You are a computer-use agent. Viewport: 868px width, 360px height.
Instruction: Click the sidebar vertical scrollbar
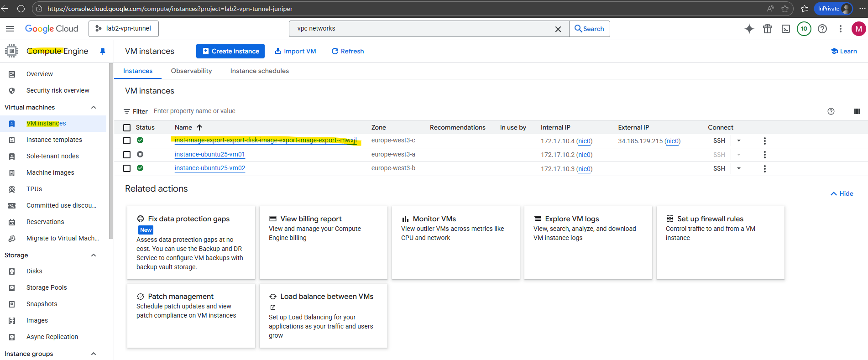coord(111,151)
